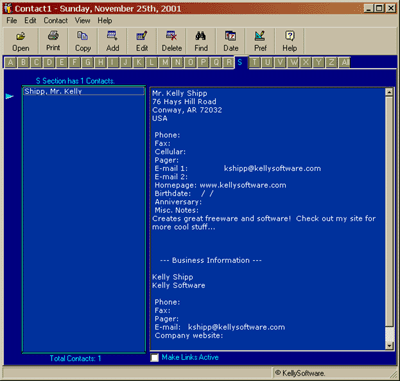Open the View menu
This screenshot has height=381, width=400.
coord(82,20)
